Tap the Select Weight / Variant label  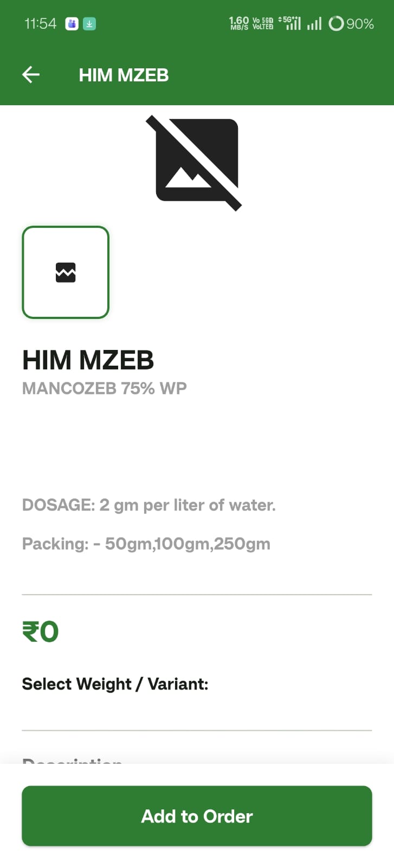pyautogui.click(x=115, y=684)
